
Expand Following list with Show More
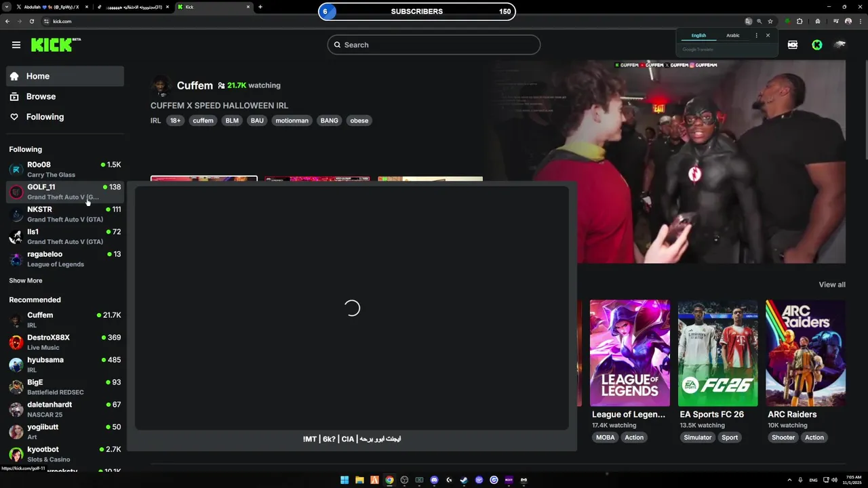coord(26,281)
